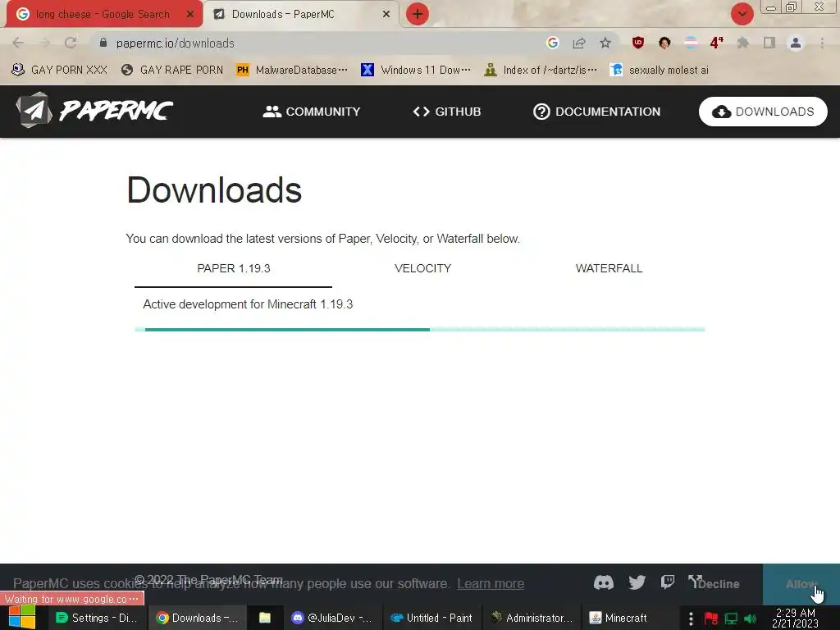Select the Paper 1.19.3 tab

coord(233,268)
